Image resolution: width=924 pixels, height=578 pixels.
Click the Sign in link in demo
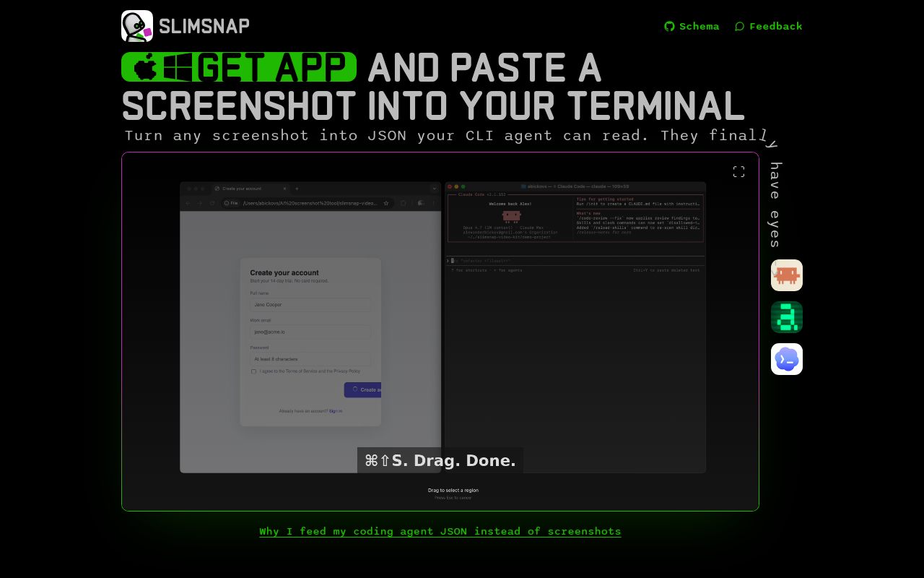point(336,411)
